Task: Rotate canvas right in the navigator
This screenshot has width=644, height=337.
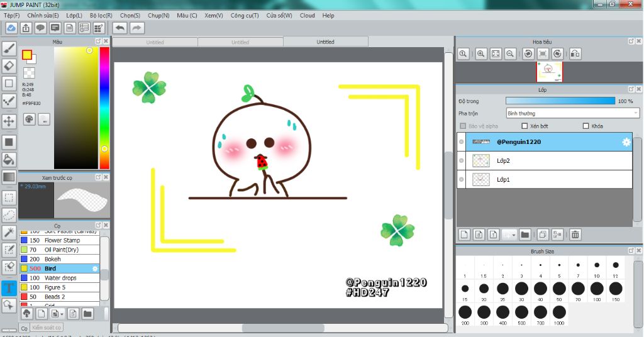Action: [x=557, y=54]
